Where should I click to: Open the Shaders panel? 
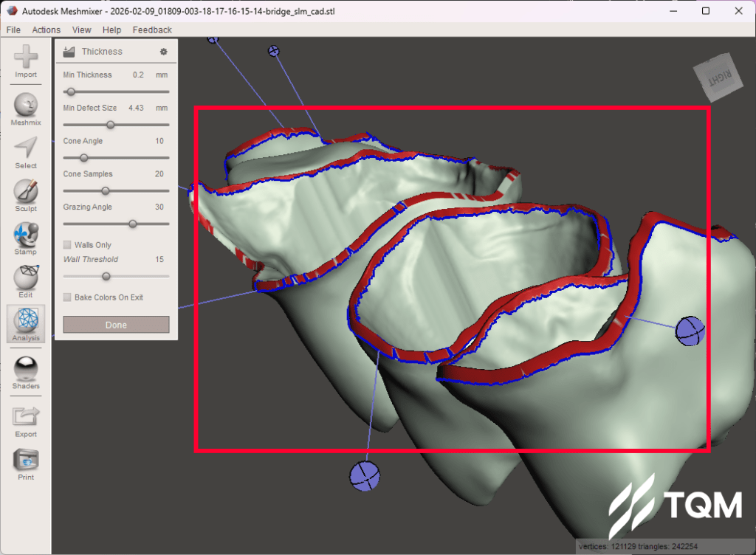[x=26, y=368]
